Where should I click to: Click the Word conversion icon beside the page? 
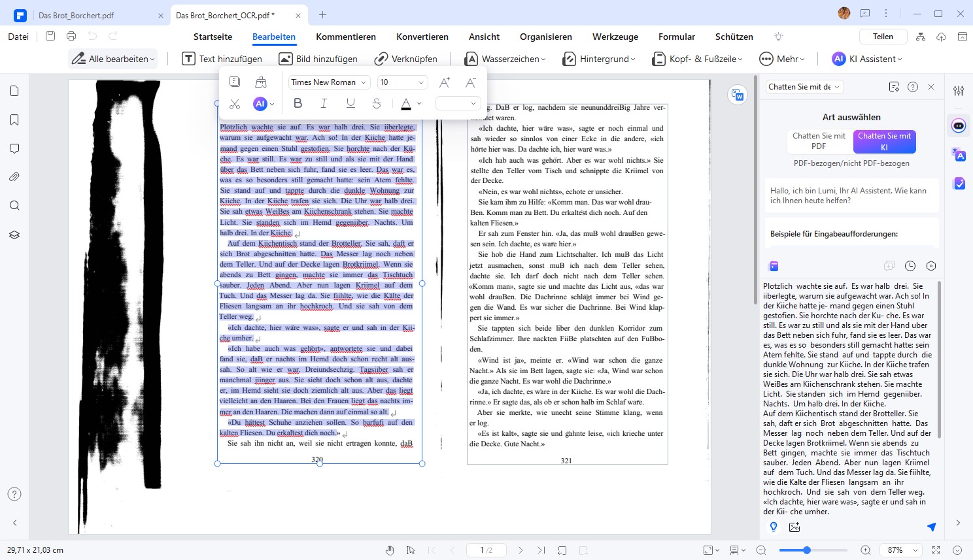[738, 95]
